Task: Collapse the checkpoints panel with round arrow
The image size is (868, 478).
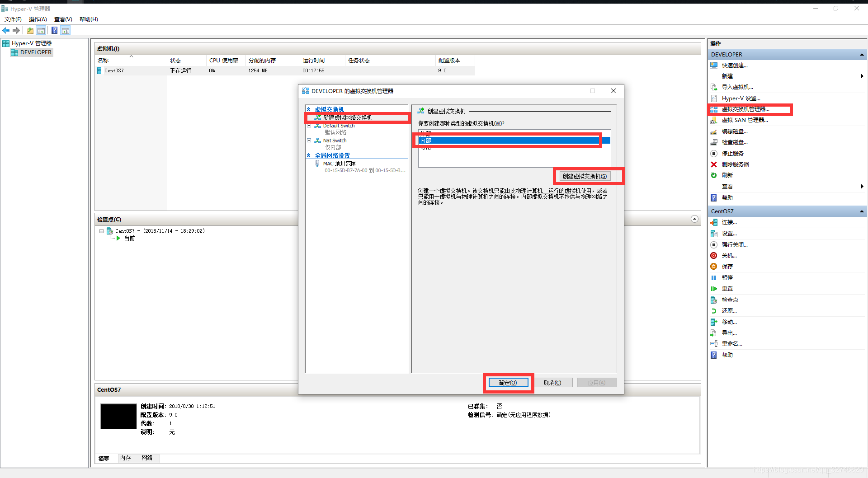Action: tap(694, 219)
